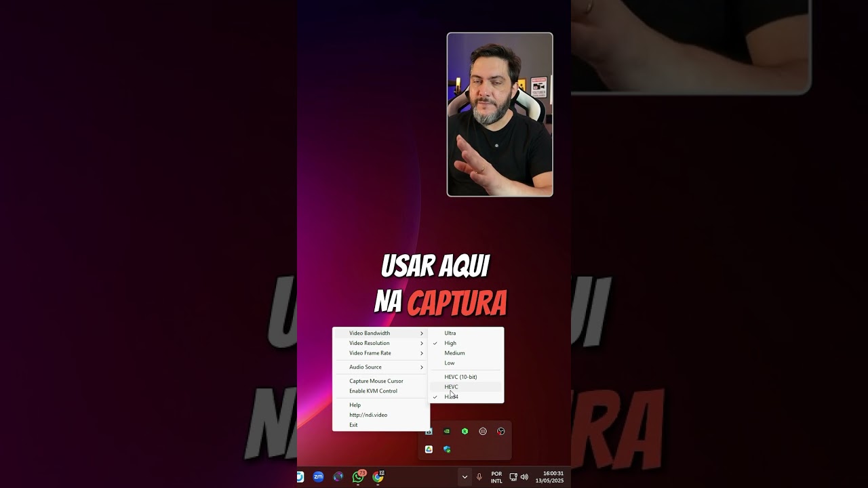Open green Kaspersky hexagon tray icon
This screenshot has height=488, width=868.
point(465,431)
